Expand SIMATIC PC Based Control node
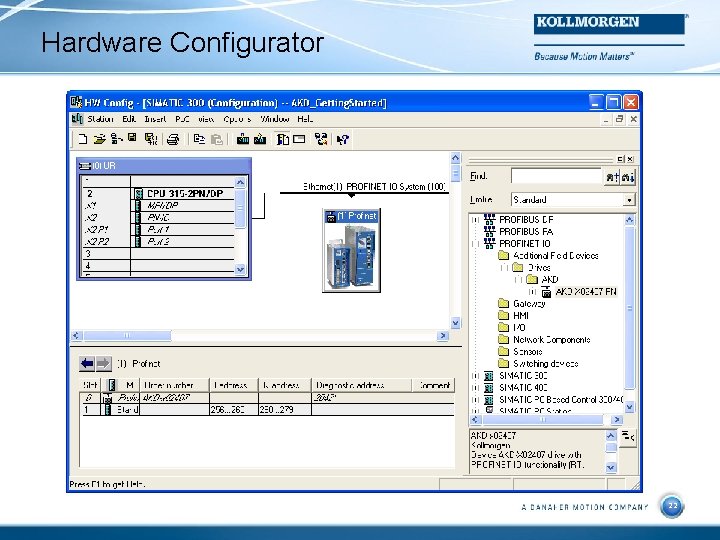 tap(475, 399)
